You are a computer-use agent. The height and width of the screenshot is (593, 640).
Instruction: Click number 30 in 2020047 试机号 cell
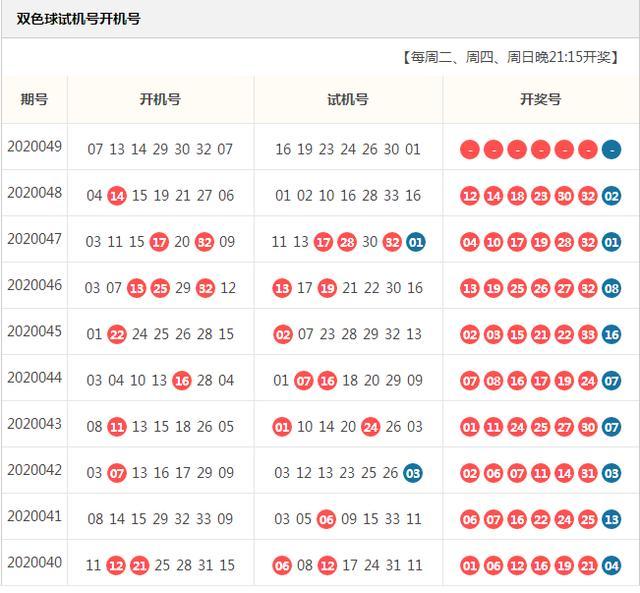pos(370,242)
